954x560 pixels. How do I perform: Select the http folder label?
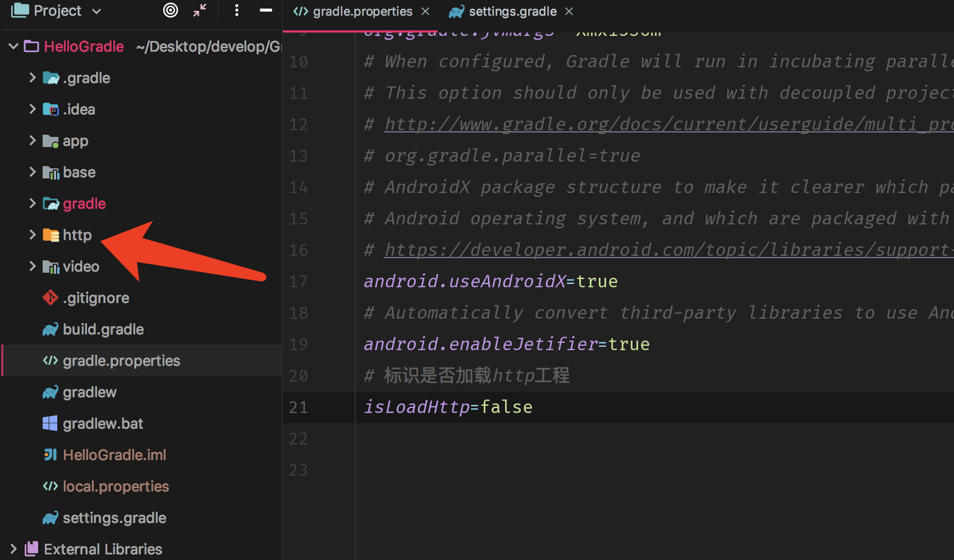click(77, 235)
